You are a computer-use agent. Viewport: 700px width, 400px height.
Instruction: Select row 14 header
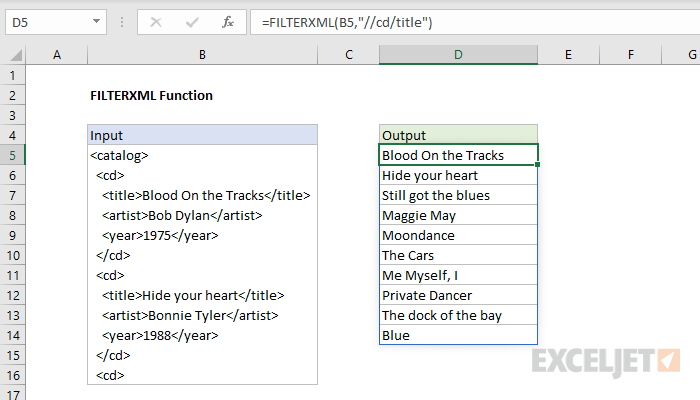12,335
